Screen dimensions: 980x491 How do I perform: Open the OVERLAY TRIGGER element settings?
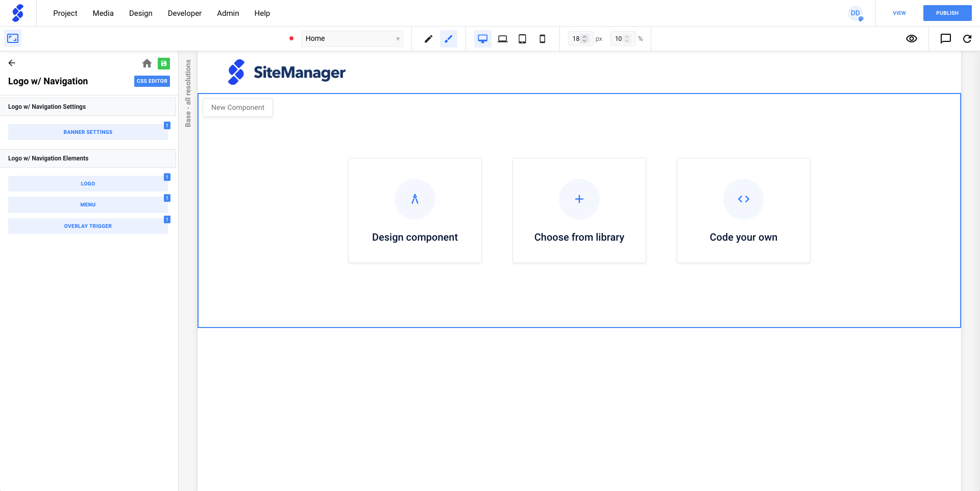(x=88, y=226)
